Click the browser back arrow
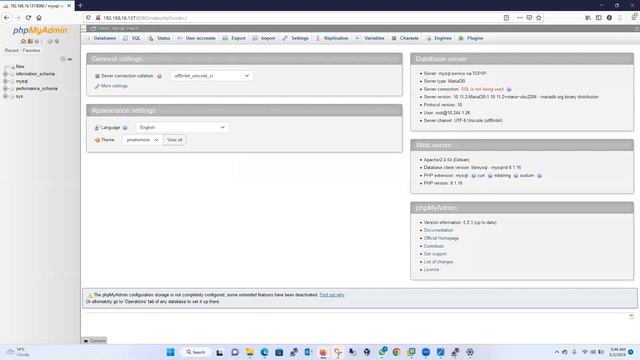The image size is (640, 360). [x=7, y=18]
